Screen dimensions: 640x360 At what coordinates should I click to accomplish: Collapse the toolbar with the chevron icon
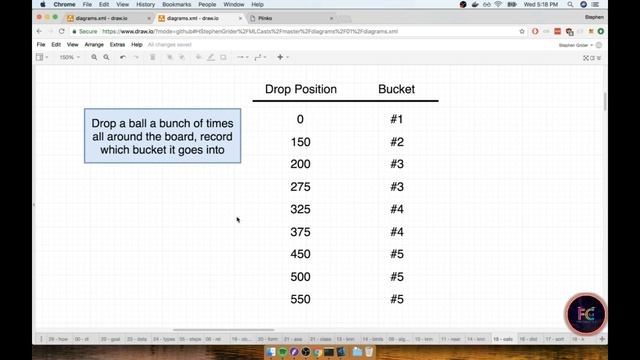tap(599, 58)
